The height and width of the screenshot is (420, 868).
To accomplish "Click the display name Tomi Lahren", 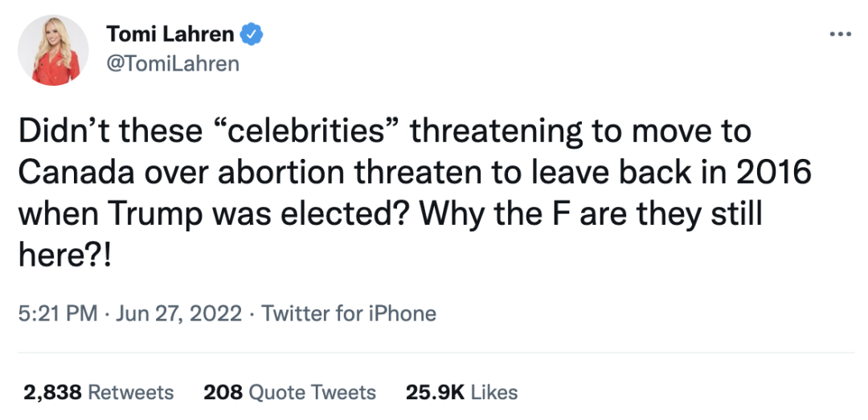I will pos(170,35).
